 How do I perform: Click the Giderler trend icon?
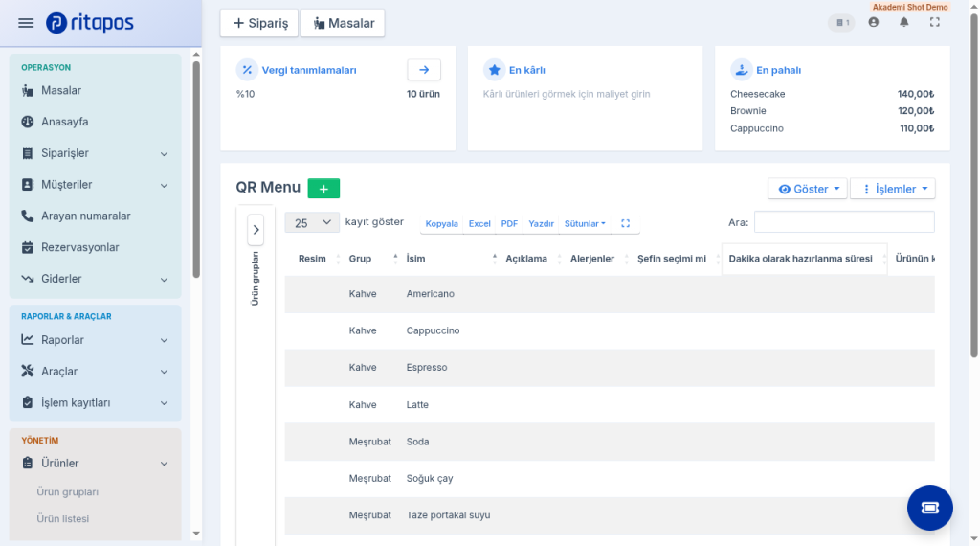(x=28, y=279)
